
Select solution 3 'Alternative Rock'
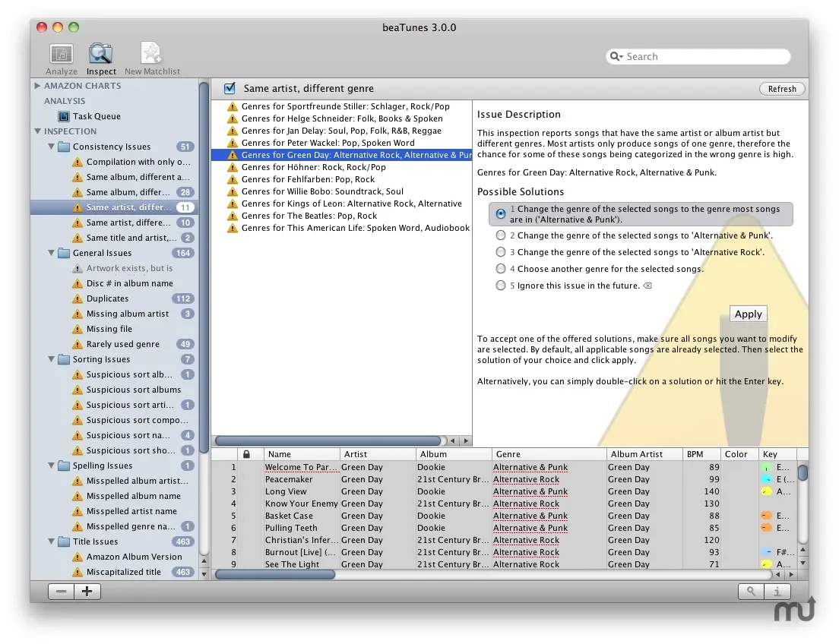point(500,252)
